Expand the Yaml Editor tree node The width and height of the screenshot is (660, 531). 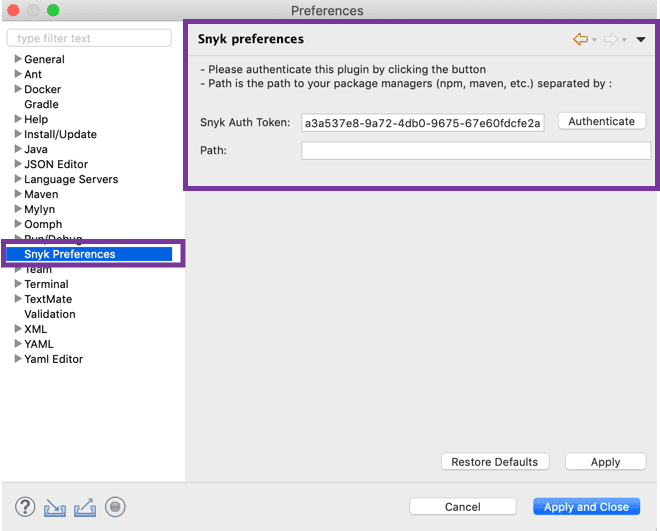coord(18,358)
